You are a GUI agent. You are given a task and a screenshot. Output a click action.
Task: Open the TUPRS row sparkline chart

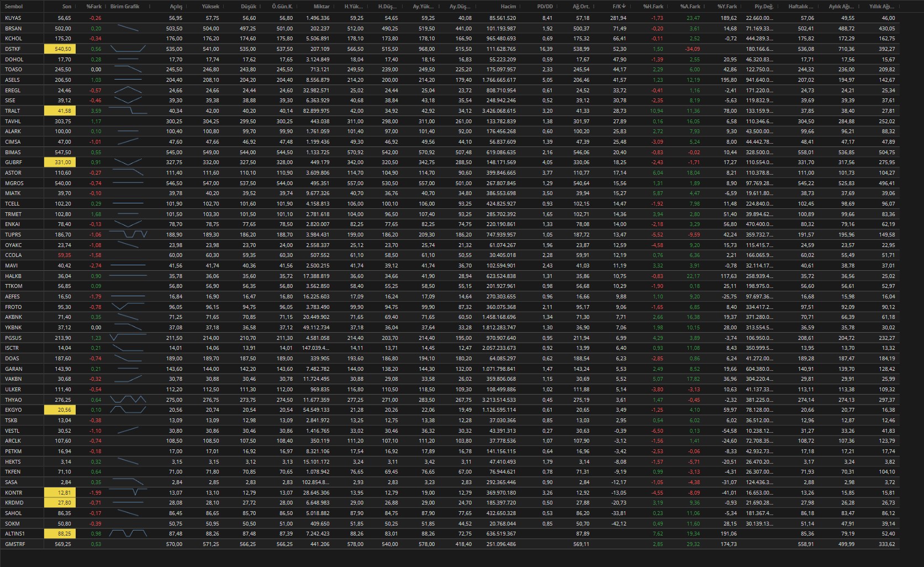(x=128, y=234)
